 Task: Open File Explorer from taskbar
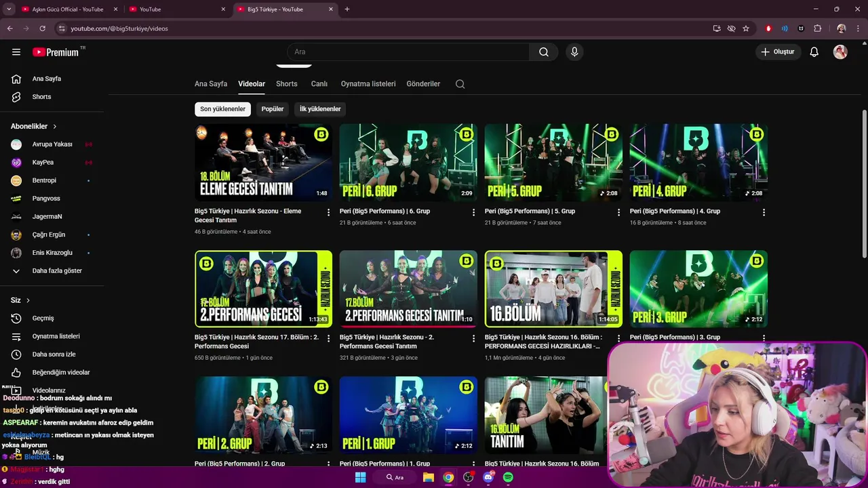[429, 477]
